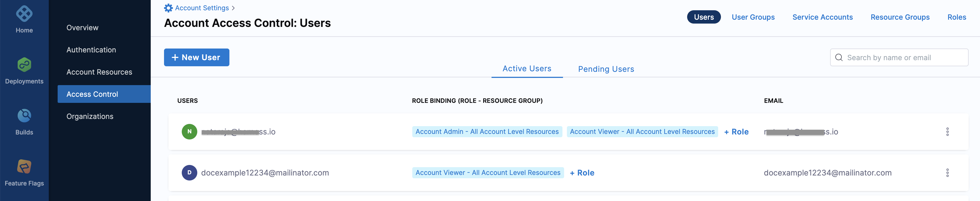Click docexample12234's Account Viewer role tag
This screenshot has height=201, width=980.
click(x=488, y=173)
